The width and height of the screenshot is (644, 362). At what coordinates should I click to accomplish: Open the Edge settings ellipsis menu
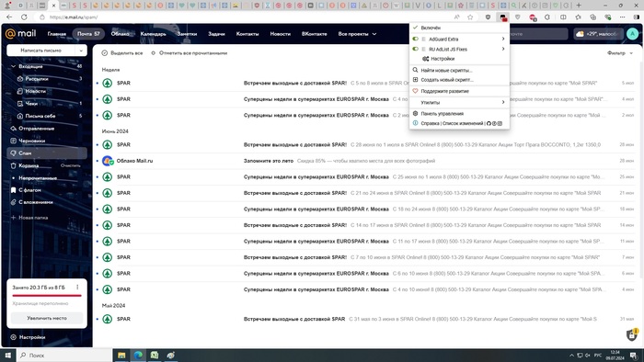click(x=622, y=17)
